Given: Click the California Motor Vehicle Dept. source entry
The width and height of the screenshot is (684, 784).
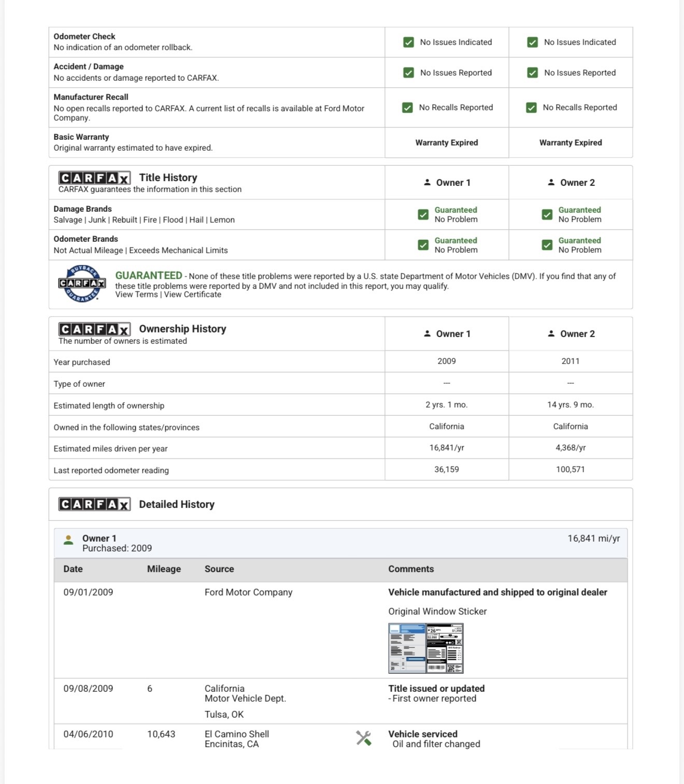Looking at the screenshot, I should [245, 693].
